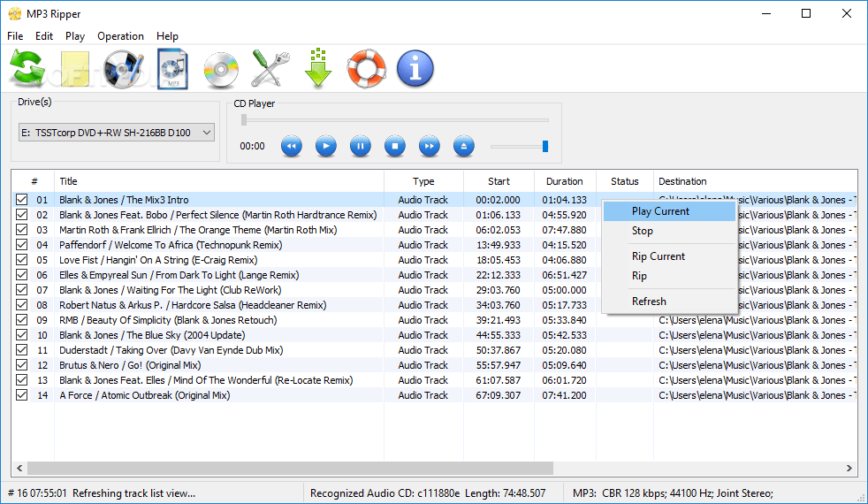
Task: Uncheck track 06 From Dark To Light checkbox
Action: (x=21, y=275)
